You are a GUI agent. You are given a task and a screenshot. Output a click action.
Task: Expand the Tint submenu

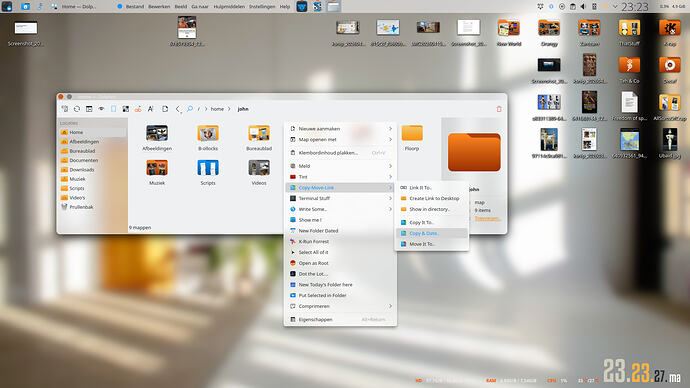(340, 177)
